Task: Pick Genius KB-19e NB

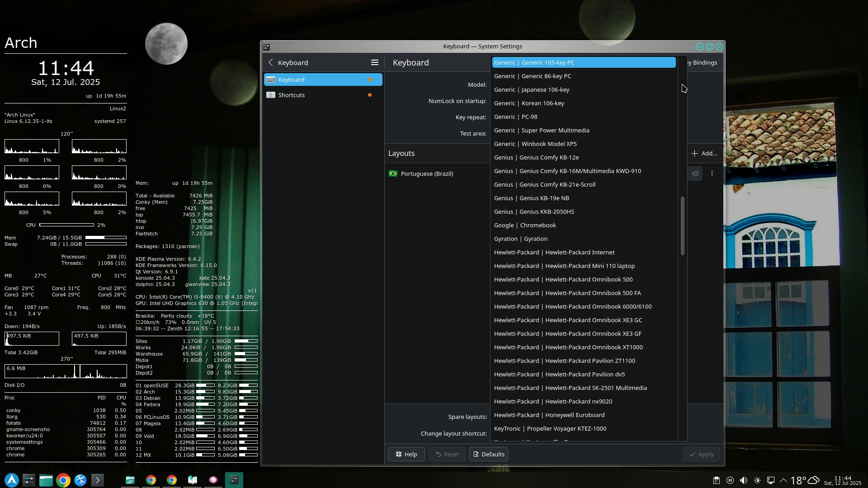Action: click(584, 198)
